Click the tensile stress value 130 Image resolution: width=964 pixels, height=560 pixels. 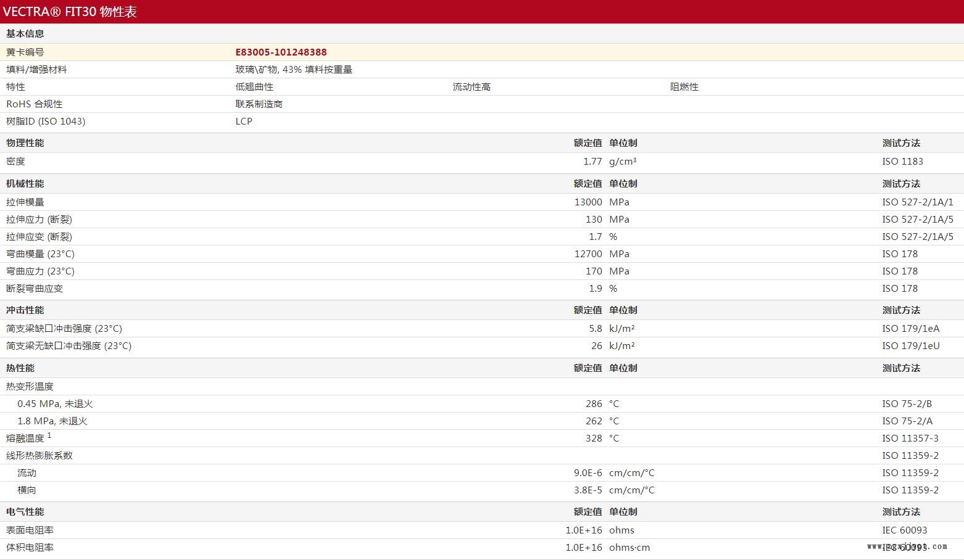594,220
